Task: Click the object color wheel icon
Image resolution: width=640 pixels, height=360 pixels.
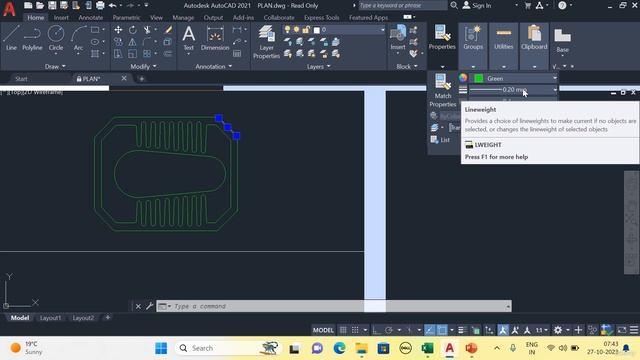Action: pyautogui.click(x=462, y=78)
